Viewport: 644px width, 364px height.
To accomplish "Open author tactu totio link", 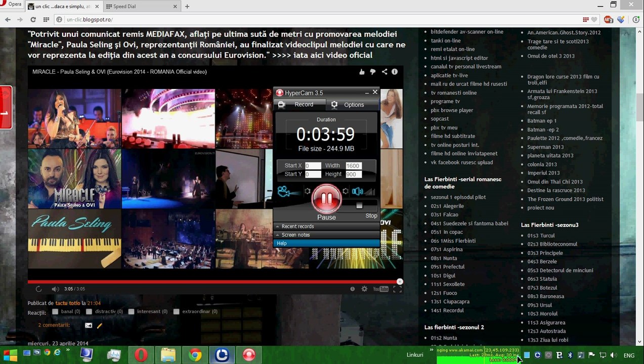I will [x=68, y=303].
